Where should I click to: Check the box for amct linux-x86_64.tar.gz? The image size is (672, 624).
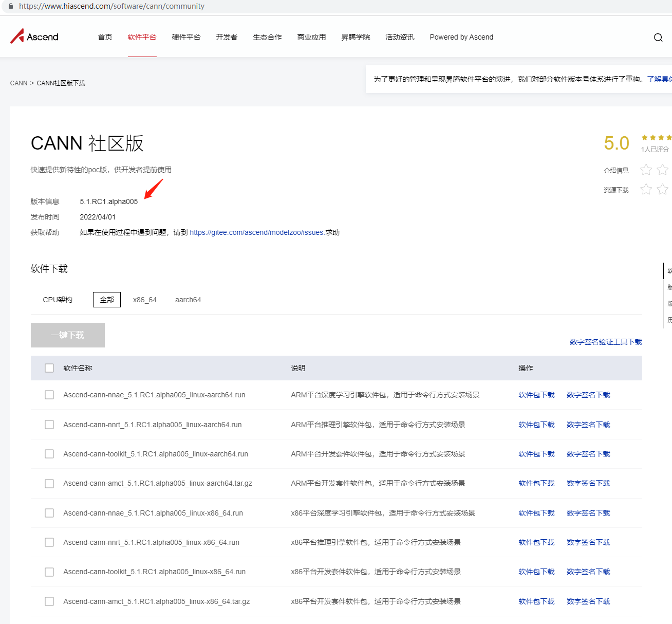[x=49, y=601]
